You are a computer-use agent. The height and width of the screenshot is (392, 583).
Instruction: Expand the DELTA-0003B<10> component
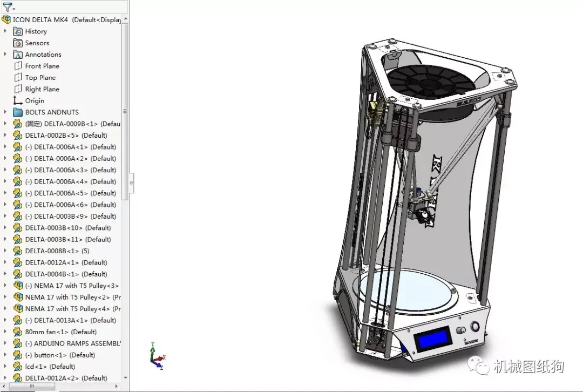pos(5,227)
